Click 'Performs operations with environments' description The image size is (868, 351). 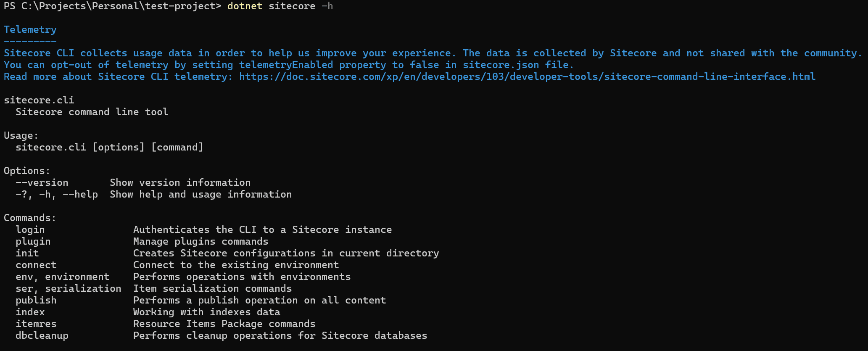pos(242,277)
